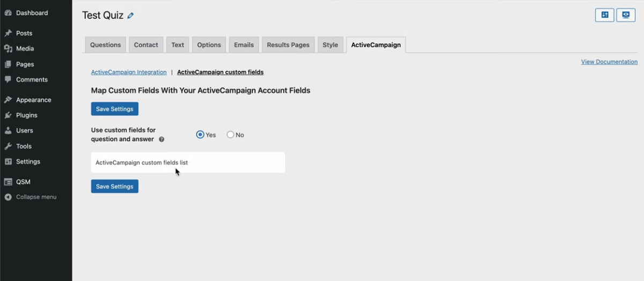Click the Settings sliders icon in sidebar
644x281 pixels.
(8, 162)
